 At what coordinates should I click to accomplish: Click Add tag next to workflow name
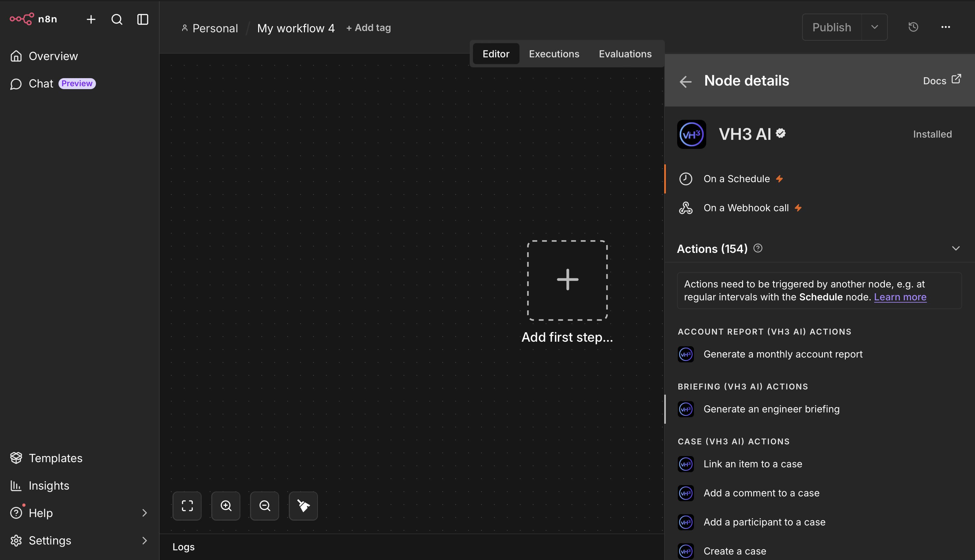369,28
